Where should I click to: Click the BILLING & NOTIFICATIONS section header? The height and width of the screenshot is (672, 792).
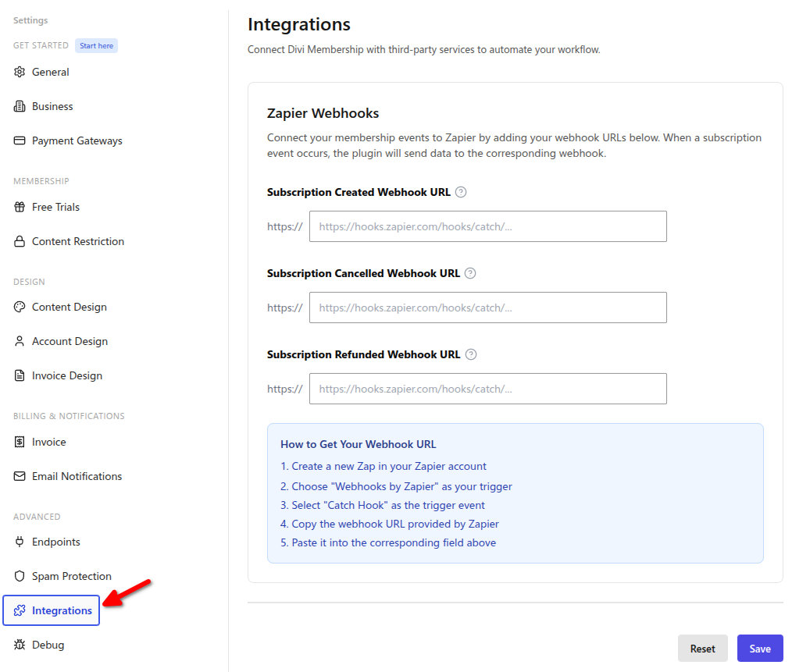pyautogui.click(x=69, y=416)
